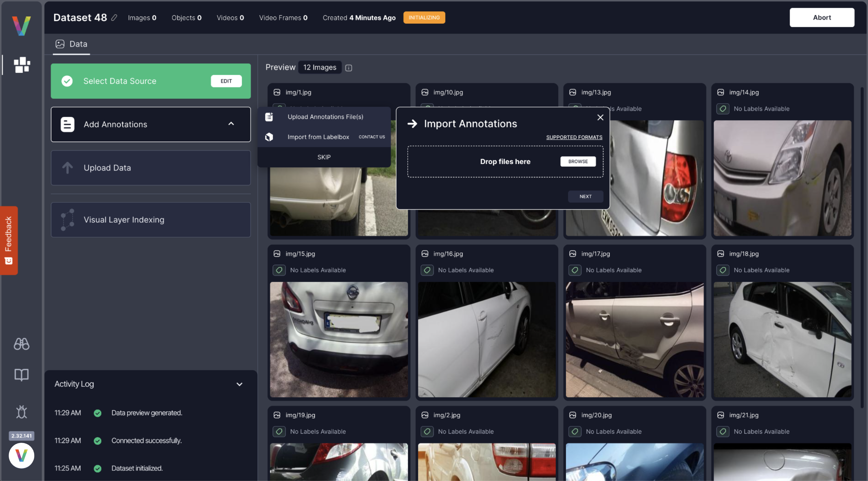Open the Feedback side tab
The image size is (868, 481).
click(x=9, y=240)
